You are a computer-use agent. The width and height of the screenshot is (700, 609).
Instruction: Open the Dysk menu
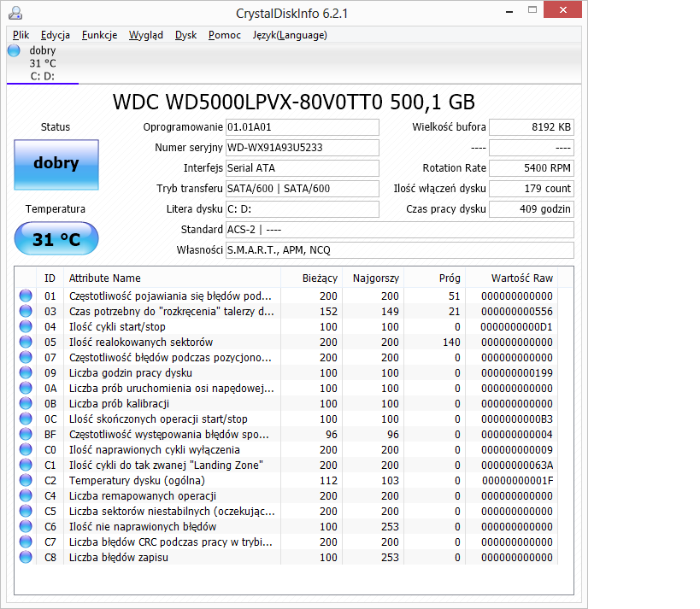click(x=185, y=35)
